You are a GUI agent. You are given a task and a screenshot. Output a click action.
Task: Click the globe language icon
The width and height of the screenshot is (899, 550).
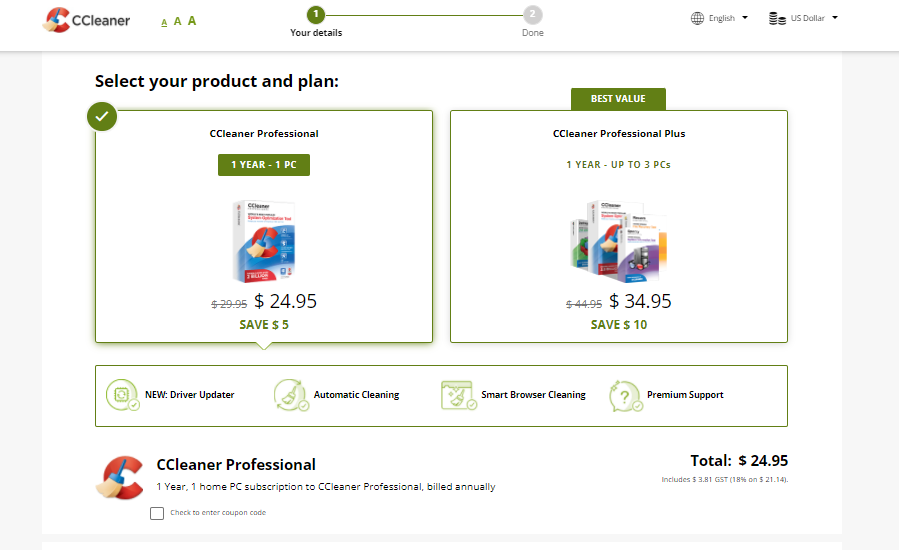coord(697,18)
